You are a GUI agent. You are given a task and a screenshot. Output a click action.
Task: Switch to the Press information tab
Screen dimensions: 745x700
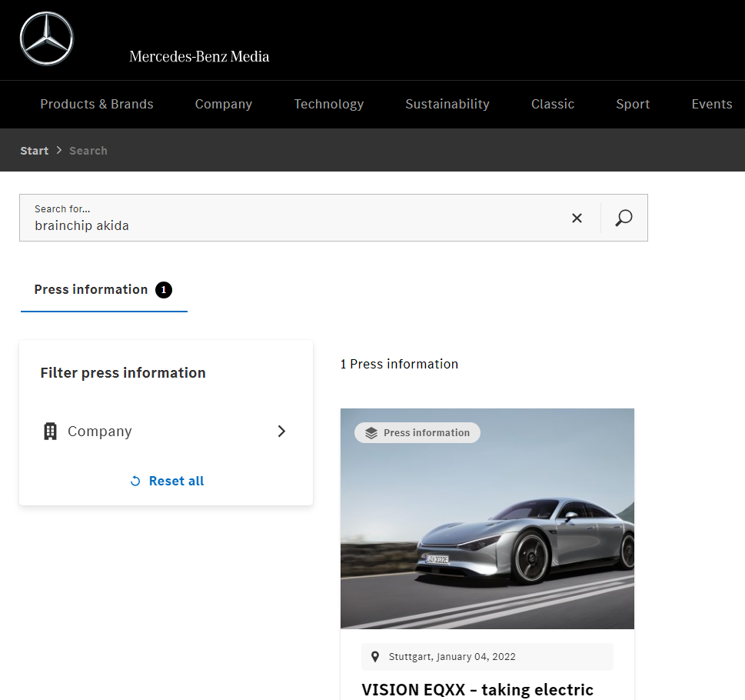(91, 290)
